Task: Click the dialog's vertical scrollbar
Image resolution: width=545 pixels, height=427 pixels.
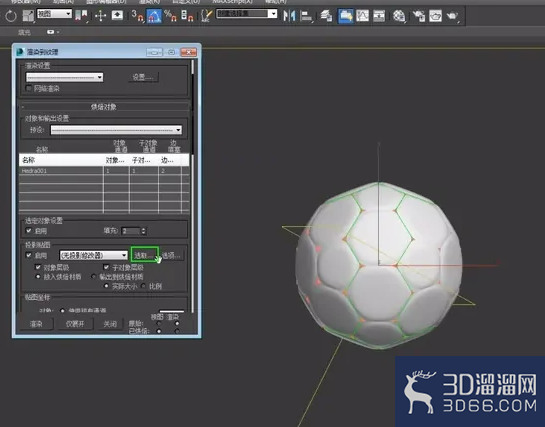Action: 193,186
